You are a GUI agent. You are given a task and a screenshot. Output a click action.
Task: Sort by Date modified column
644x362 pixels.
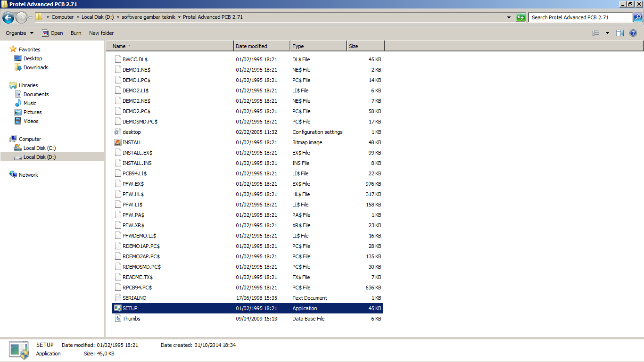(x=262, y=46)
